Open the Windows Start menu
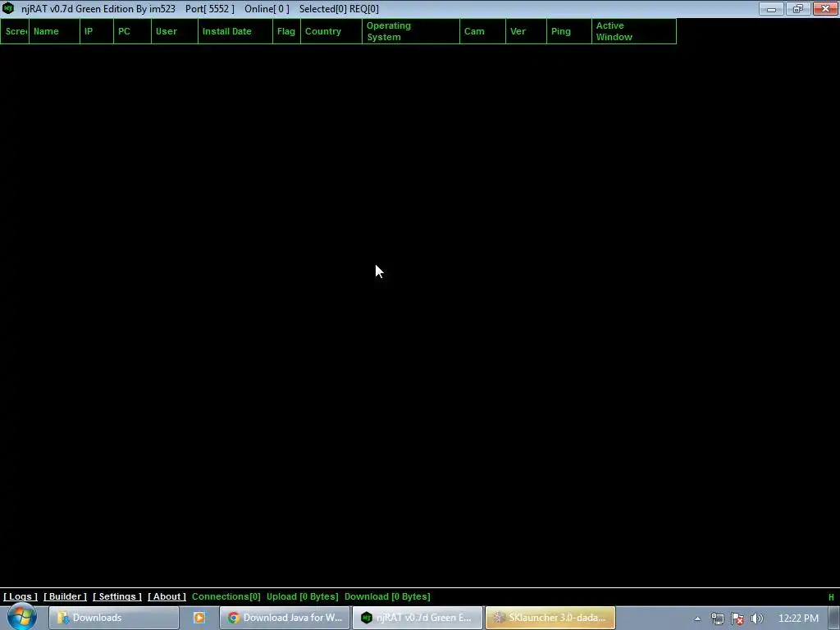The height and width of the screenshot is (630, 840). click(x=21, y=617)
